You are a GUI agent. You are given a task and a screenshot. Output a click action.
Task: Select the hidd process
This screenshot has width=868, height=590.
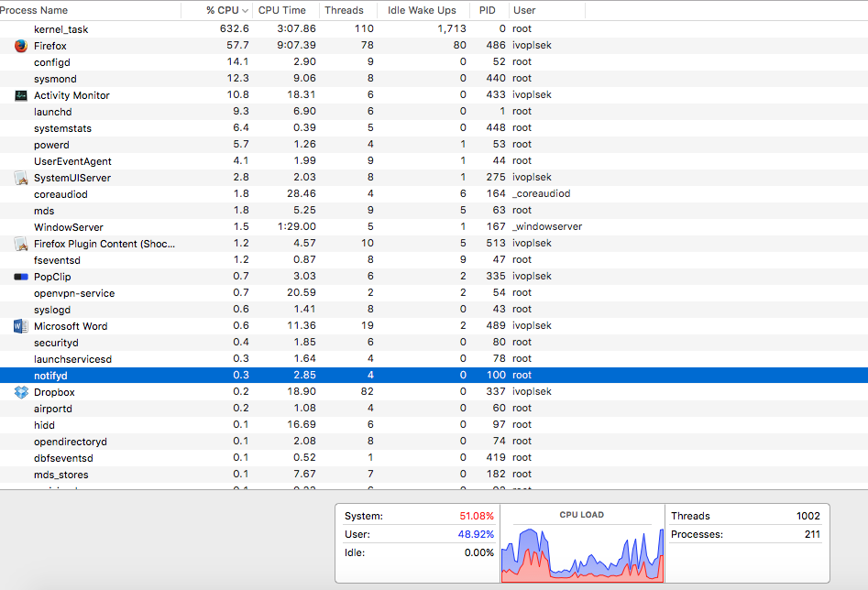(x=44, y=425)
